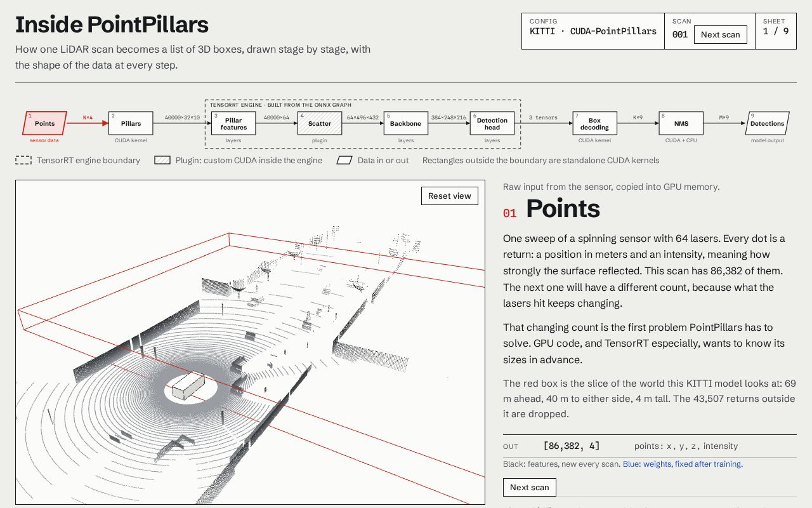Click the '40000×32×10' tensor shape label
This screenshot has height=508, width=812.
click(x=182, y=117)
